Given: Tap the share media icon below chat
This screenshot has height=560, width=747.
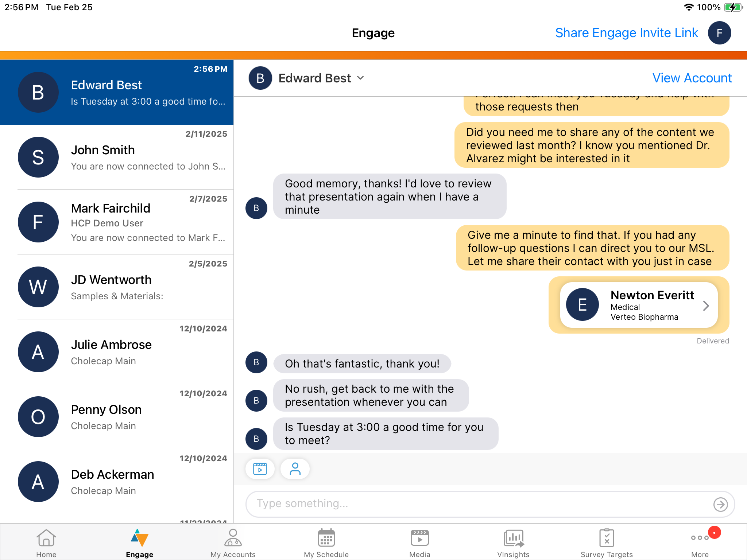Looking at the screenshot, I should 260,468.
